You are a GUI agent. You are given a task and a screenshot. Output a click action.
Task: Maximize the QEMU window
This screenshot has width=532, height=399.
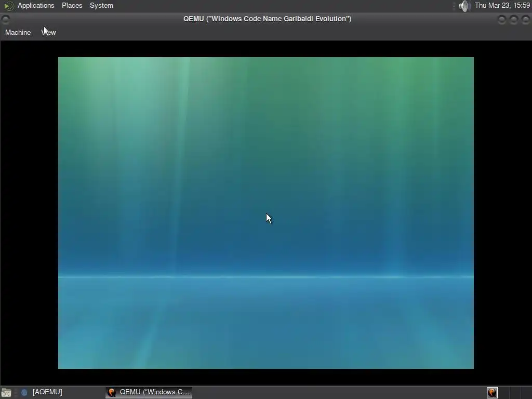(514, 20)
